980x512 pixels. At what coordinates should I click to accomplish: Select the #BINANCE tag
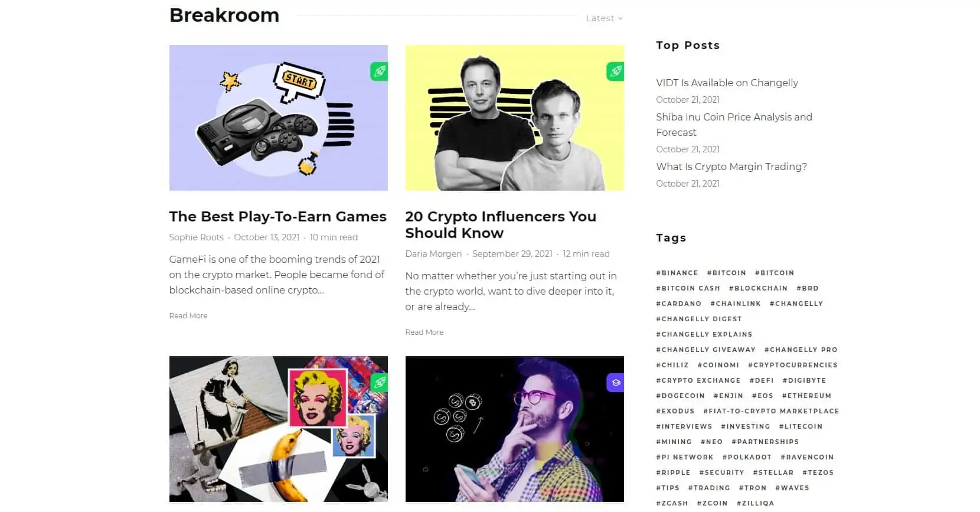[x=677, y=273]
